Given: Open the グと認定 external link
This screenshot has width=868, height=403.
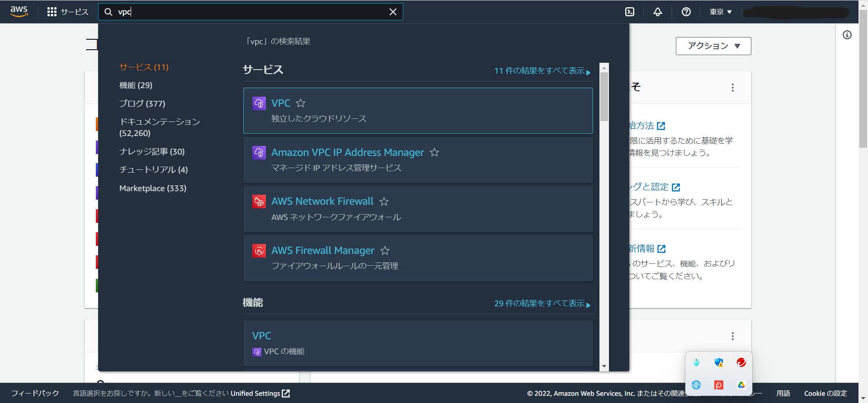Looking at the screenshot, I should click(655, 187).
